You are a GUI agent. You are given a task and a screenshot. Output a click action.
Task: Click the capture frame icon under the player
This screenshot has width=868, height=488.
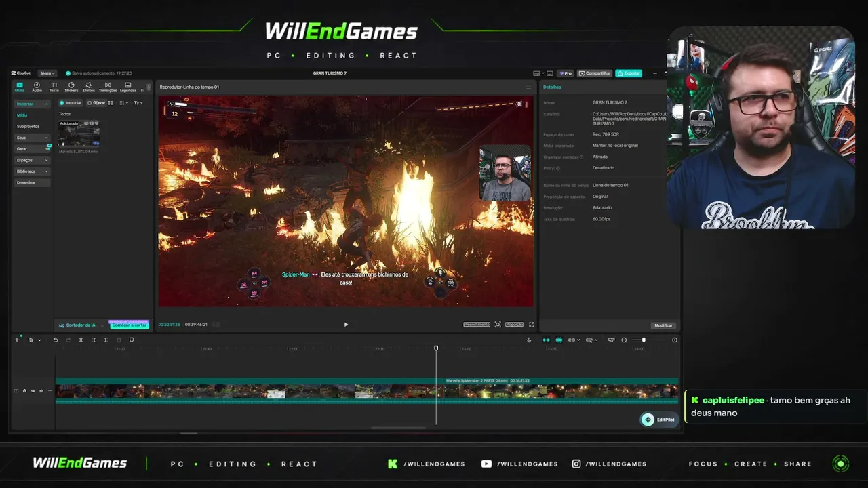point(498,325)
